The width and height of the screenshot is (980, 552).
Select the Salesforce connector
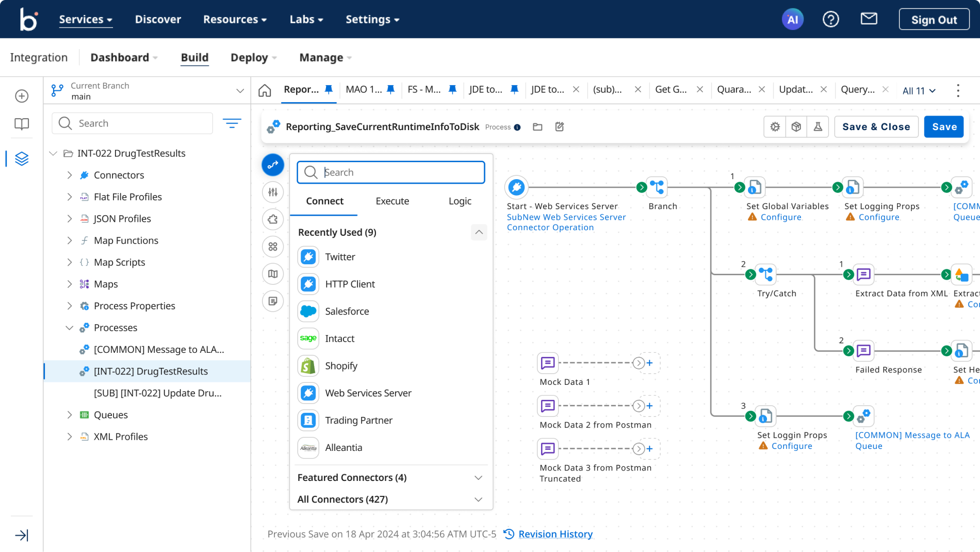tap(391, 311)
